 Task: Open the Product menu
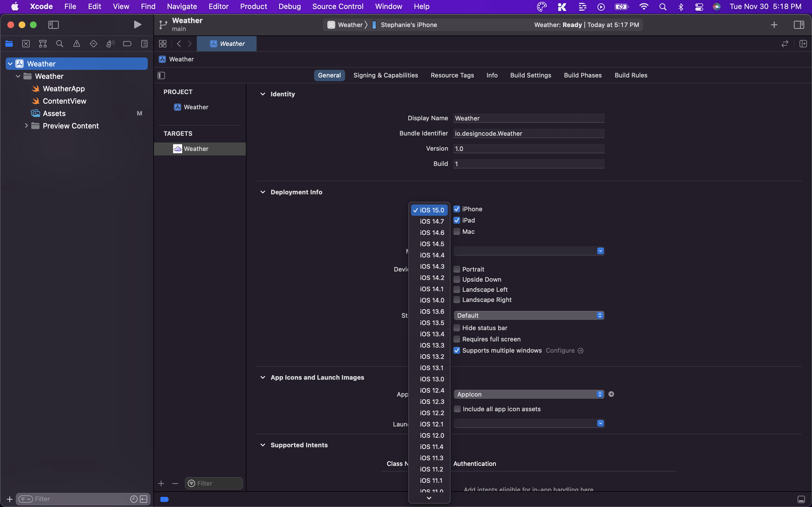tap(253, 6)
